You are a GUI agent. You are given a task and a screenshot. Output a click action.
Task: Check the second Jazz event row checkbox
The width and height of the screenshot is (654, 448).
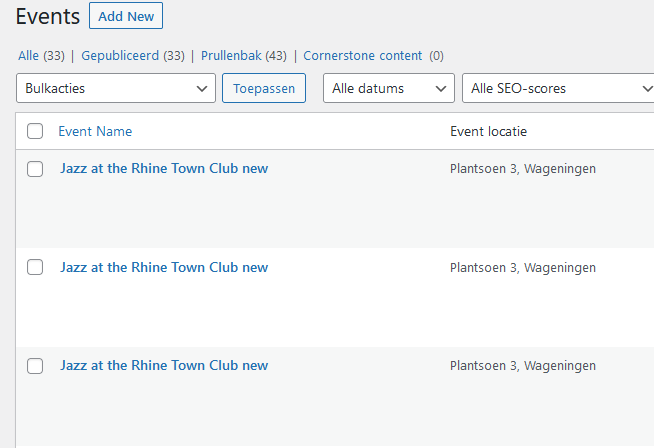tap(35, 267)
